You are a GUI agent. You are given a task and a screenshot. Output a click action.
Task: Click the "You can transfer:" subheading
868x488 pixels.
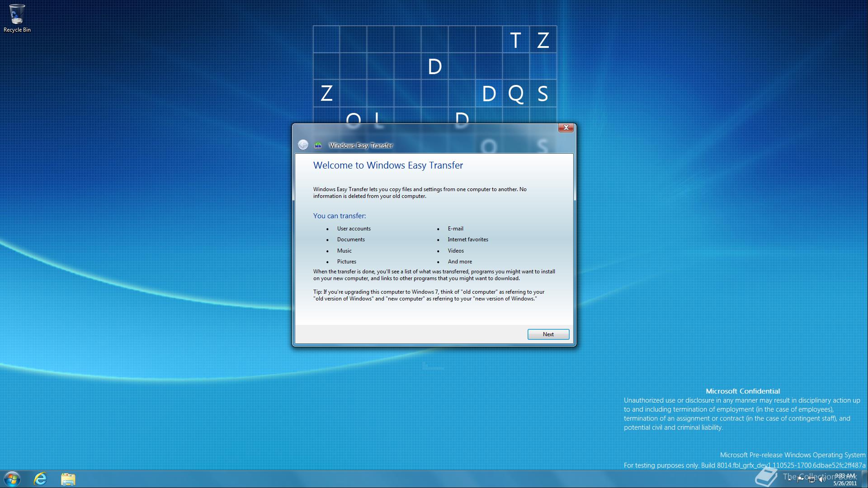(x=340, y=216)
